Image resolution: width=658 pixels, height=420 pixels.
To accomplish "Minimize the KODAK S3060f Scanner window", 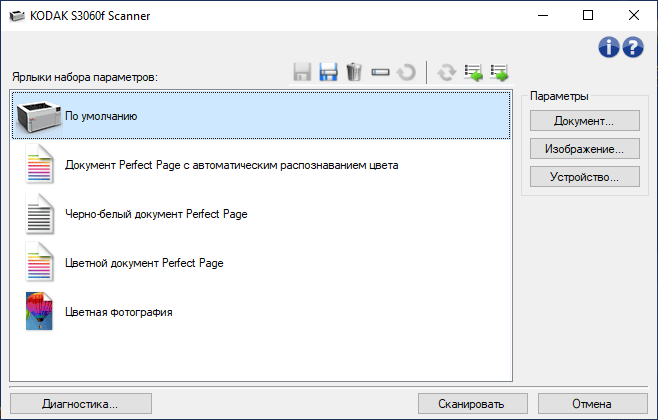I will [543, 16].
